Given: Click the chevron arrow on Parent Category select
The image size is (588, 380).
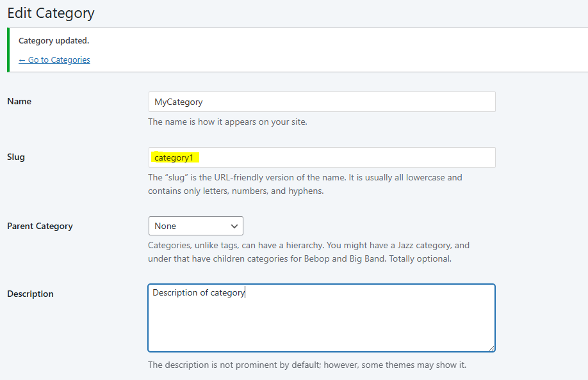Looking at the screenshot, I should click(234, 226).
